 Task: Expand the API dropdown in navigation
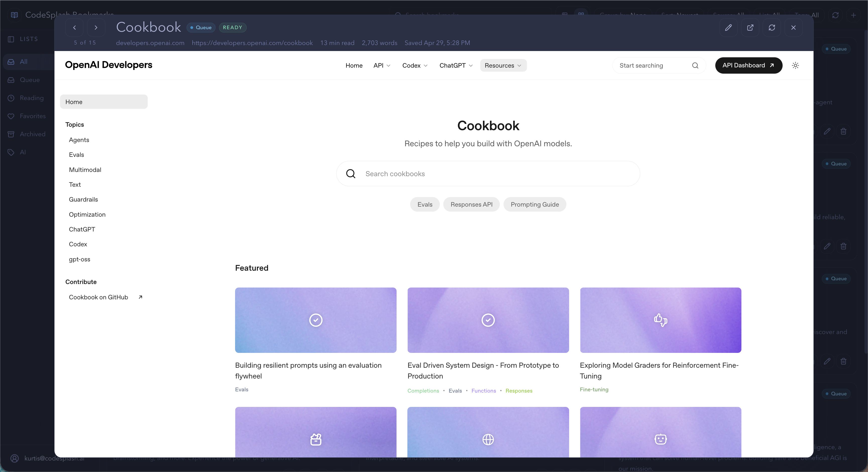[x=382, y=65]
